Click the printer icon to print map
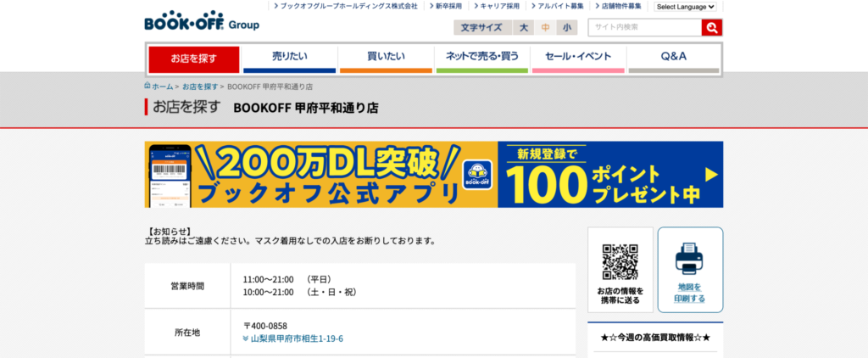868x358 pixels. click(690, 259)
